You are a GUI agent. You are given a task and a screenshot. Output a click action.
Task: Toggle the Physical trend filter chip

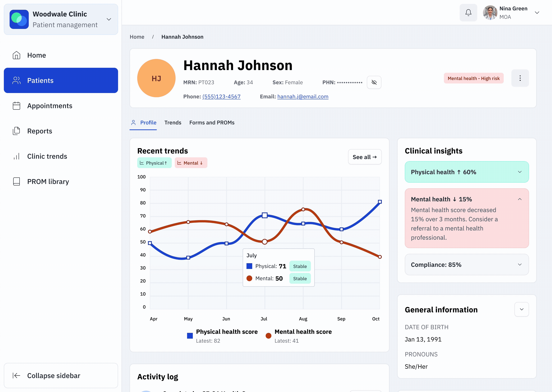point(154,163)
